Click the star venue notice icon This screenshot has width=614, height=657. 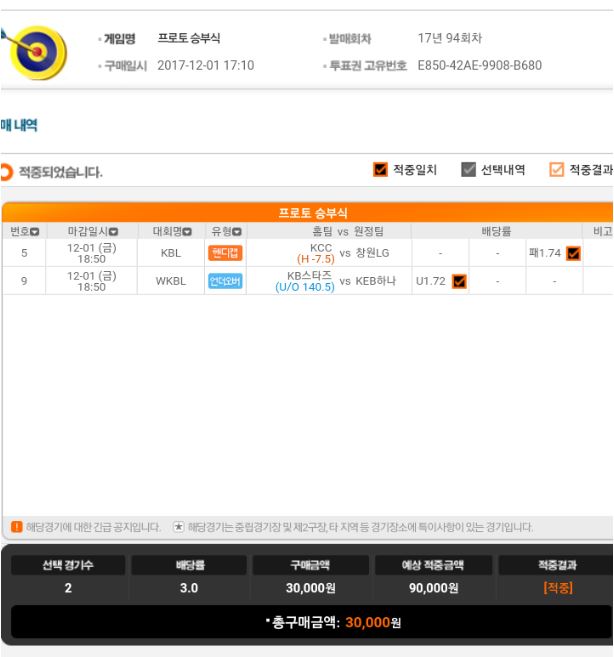179,527
